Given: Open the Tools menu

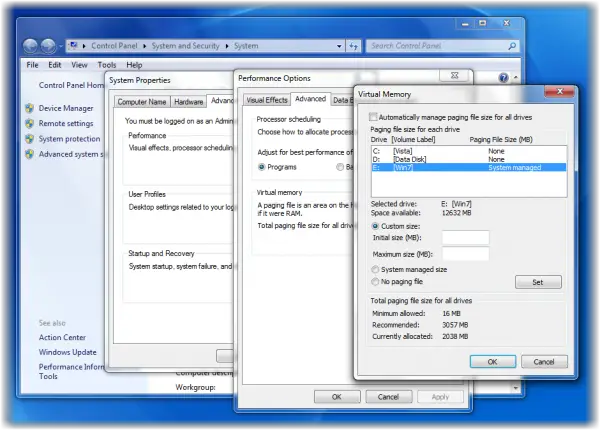Looking at the screenshot, I should (x=107, y=65).
